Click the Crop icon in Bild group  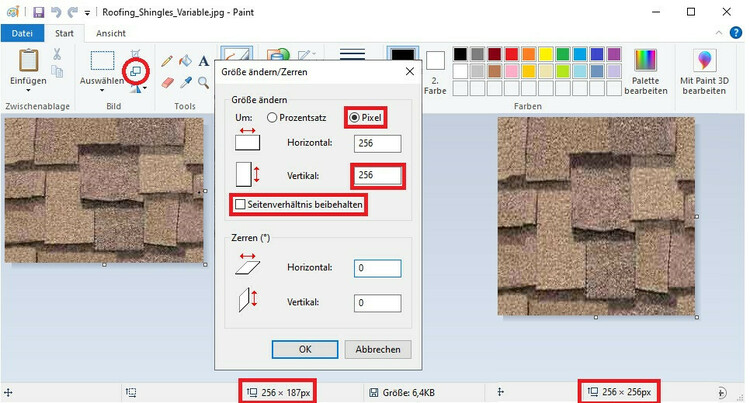click(x=135, y=53)
